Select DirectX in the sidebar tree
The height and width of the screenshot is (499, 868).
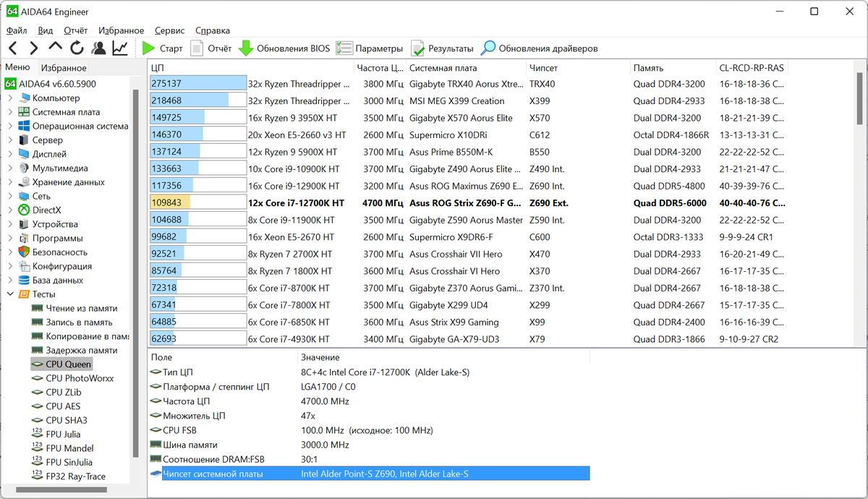[x=47, y=210]
